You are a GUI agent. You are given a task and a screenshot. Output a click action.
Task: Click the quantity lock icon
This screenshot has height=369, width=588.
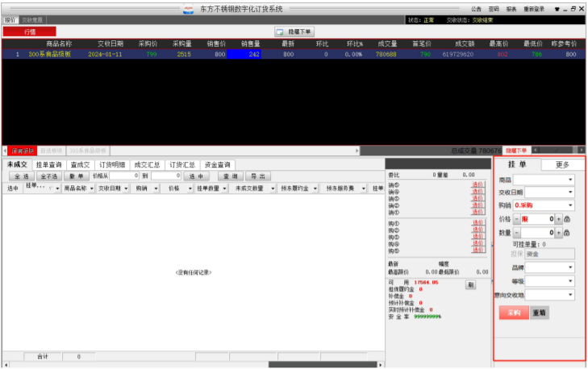(x=566, y=233)
